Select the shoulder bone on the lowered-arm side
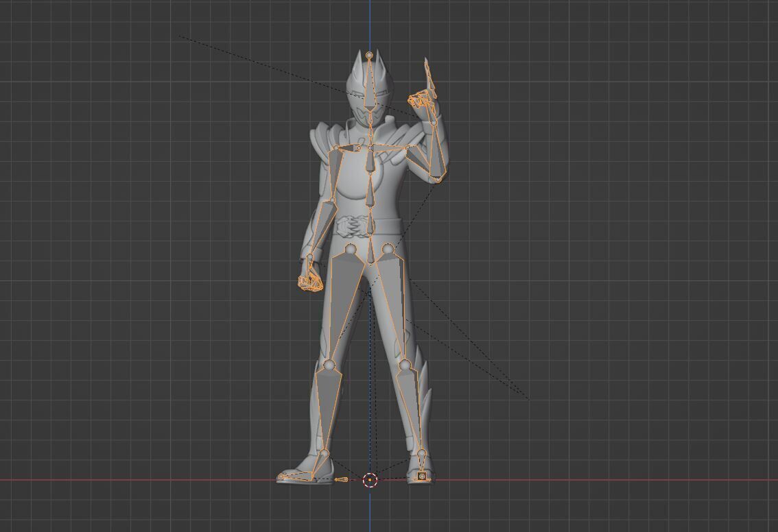The width and height of the screenshot is (778, 532). 352,148
